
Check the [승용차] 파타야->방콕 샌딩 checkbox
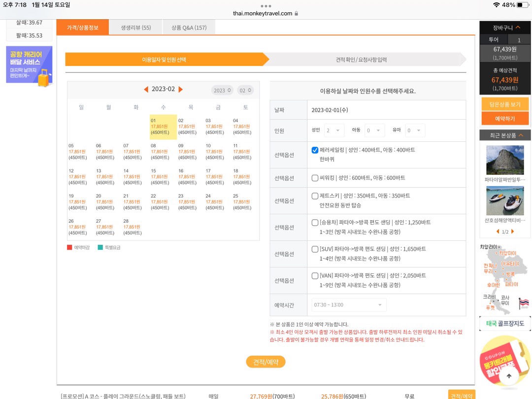315,223
